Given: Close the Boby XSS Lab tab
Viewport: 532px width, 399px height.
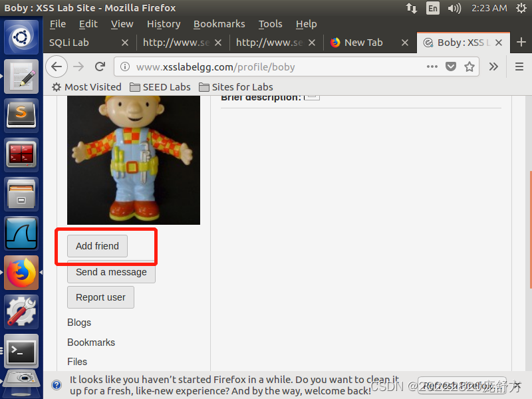Looking at the screenshot, I should (498, 43).
